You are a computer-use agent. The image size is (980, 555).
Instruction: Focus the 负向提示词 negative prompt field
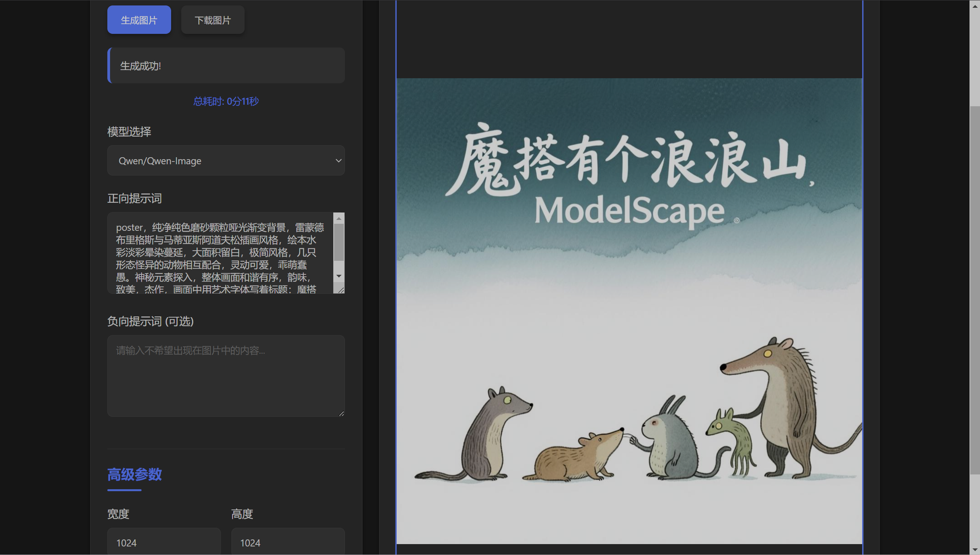click(x=226, y=376)
